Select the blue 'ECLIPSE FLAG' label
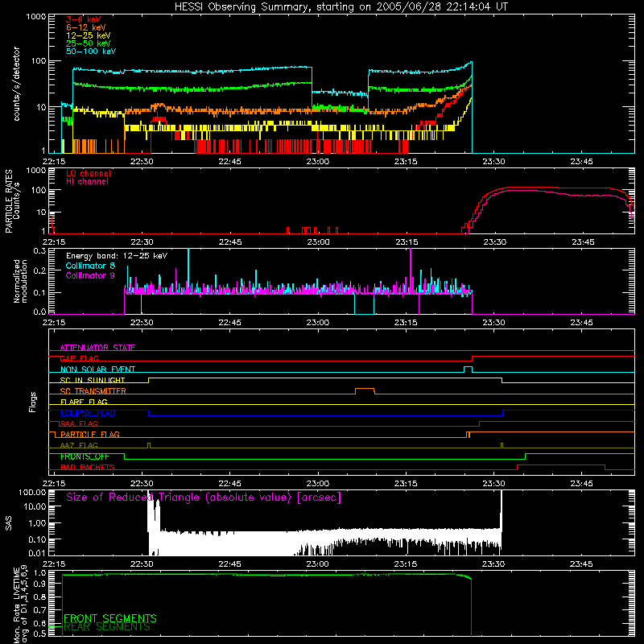The height and width of the screenshot is (644, 644). (x=88, y=413)
